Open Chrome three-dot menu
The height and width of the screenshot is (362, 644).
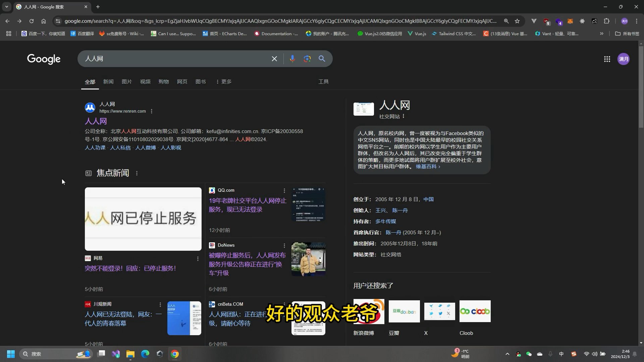coord(637,21)
